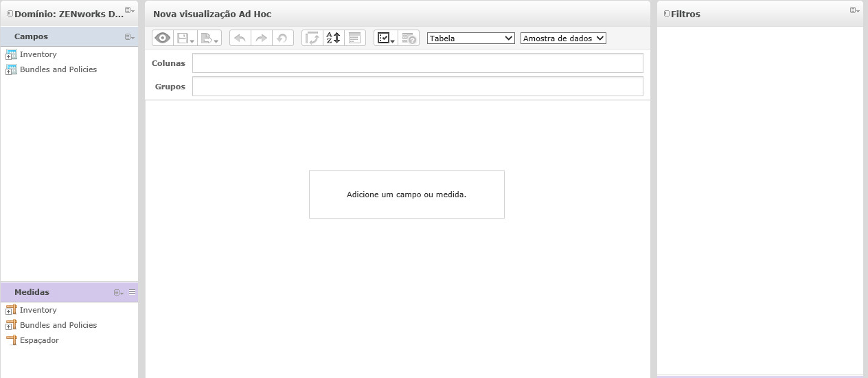868x378 pixels.
Task: Click the Nova visualização Ad Hoc title
Action: [212, 14]
